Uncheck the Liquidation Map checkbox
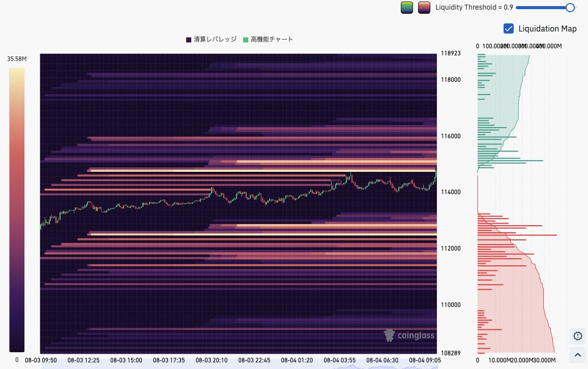This screenshot has width=588, height=369. (x=509, y=28)
